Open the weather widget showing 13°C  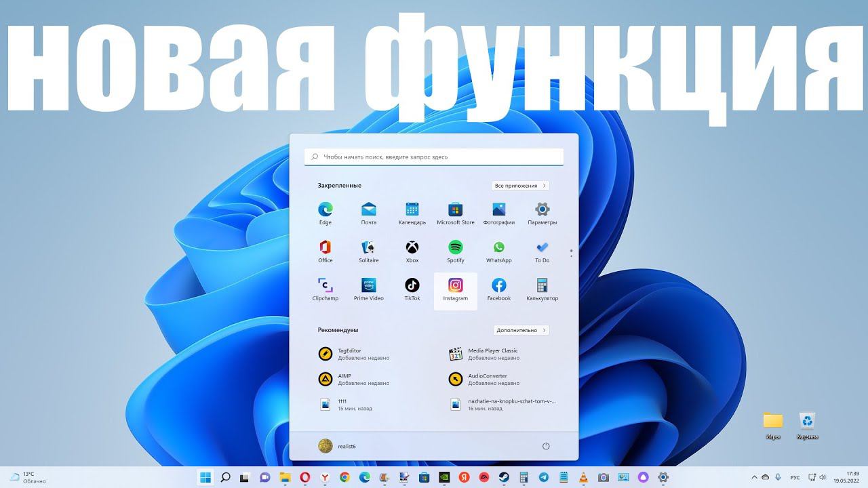pos(28,477)
